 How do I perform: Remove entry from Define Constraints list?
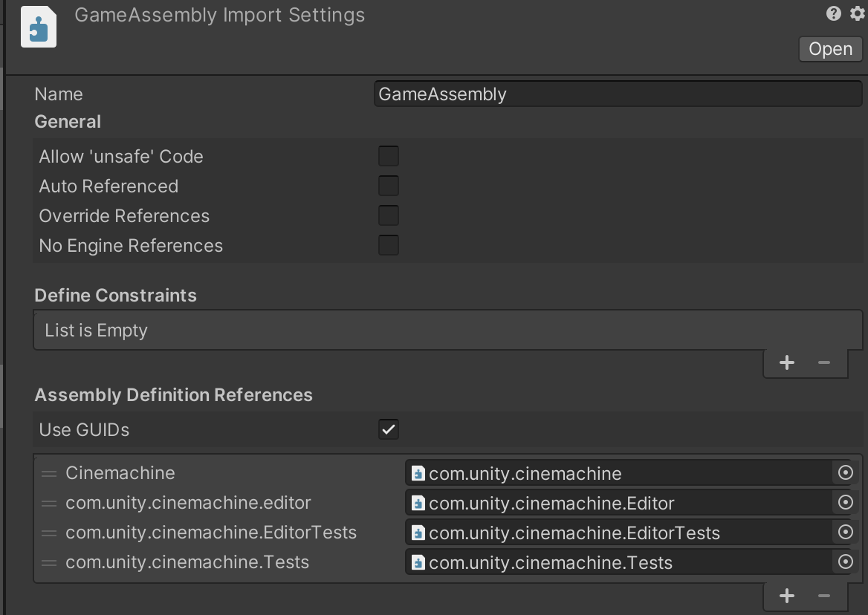823,362
